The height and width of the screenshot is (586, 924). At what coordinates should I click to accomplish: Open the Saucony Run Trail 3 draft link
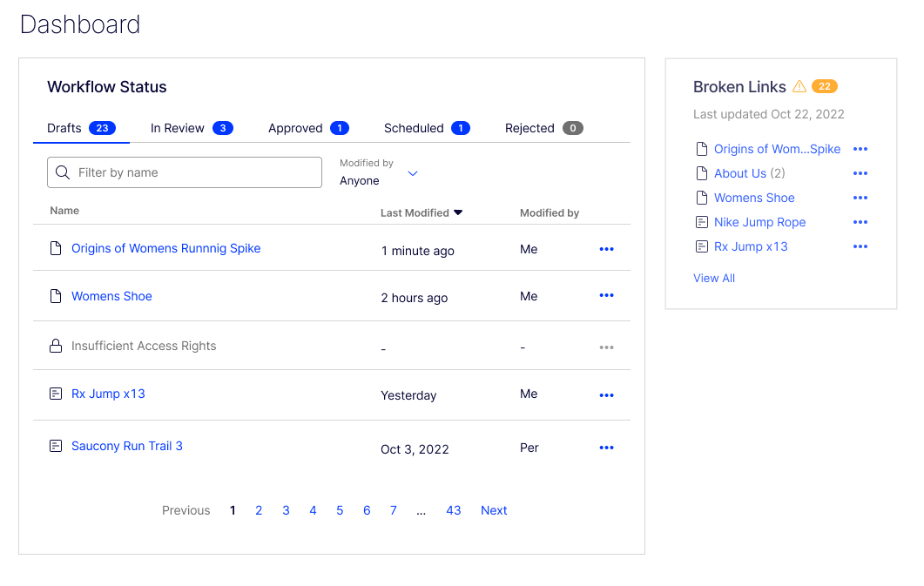point(127,446)
